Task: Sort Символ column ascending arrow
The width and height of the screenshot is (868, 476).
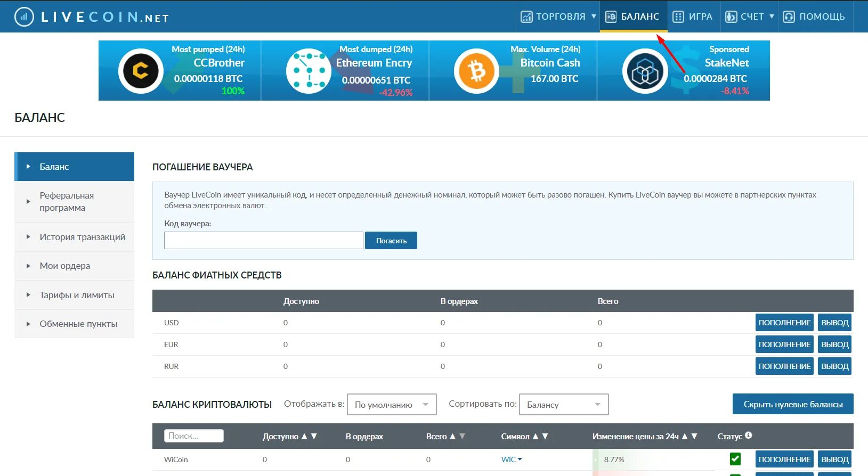Action: coord(536,436)
